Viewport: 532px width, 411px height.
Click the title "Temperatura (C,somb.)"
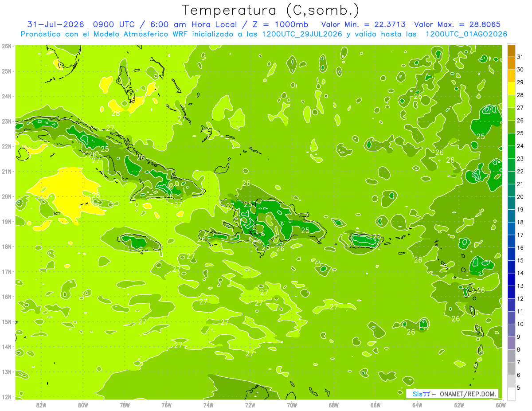pos(271,10)
